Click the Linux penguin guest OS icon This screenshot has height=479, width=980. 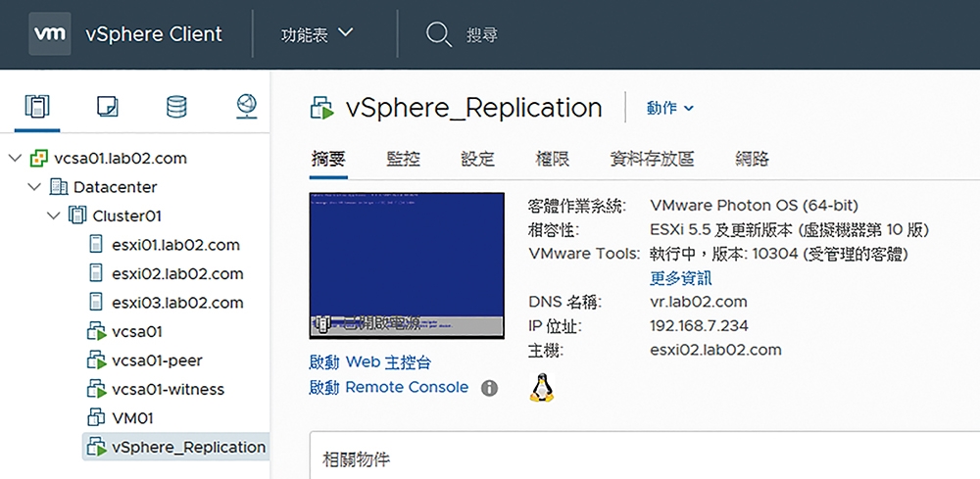pyautogui.click(x=541, y=388)
